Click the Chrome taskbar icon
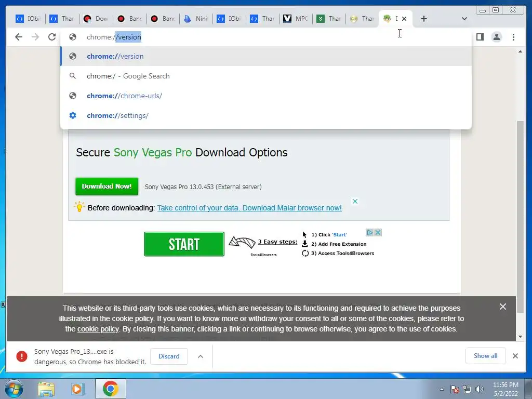Screen dimensions: 532x399 tap(110, 389)
